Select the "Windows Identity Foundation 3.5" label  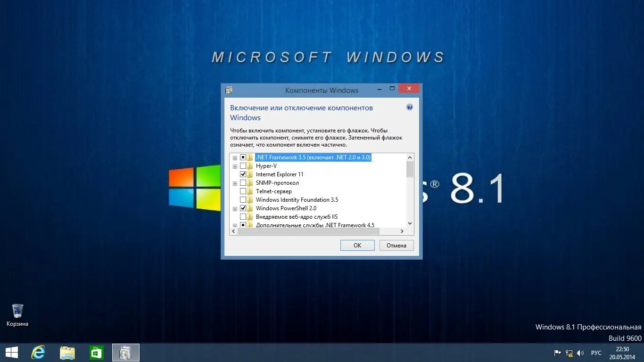(297, 200)
